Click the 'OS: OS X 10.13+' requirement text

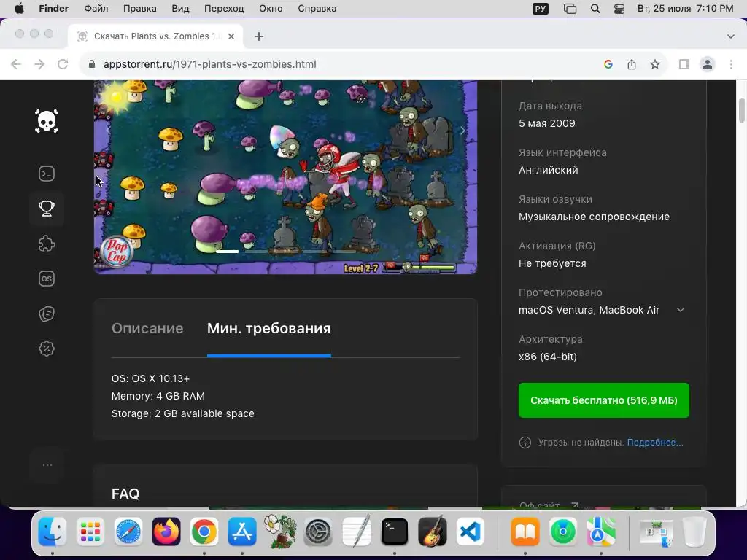tap(150, 378)
